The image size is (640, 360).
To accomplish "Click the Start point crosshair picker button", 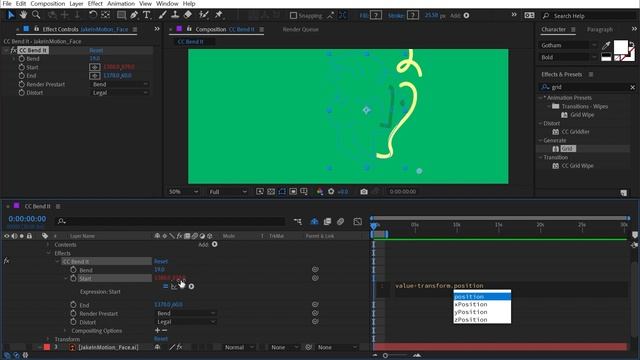I will pos(95,67).
